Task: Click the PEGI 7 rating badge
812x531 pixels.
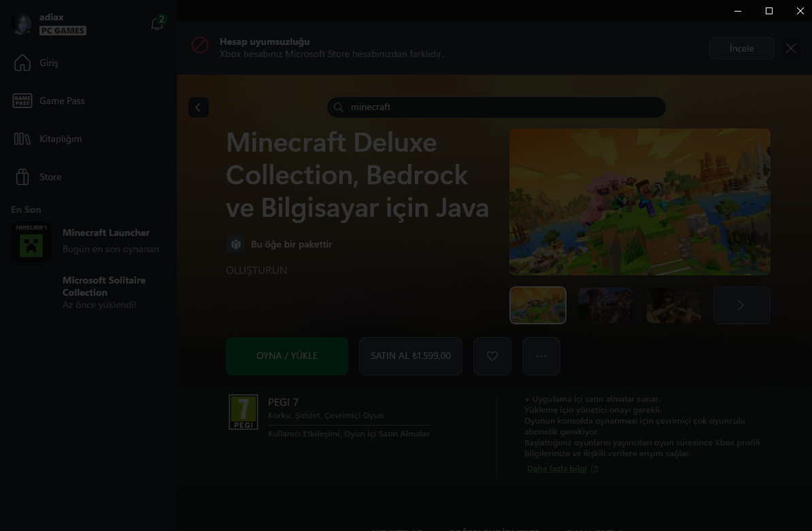Action: [x=243, y=412]
